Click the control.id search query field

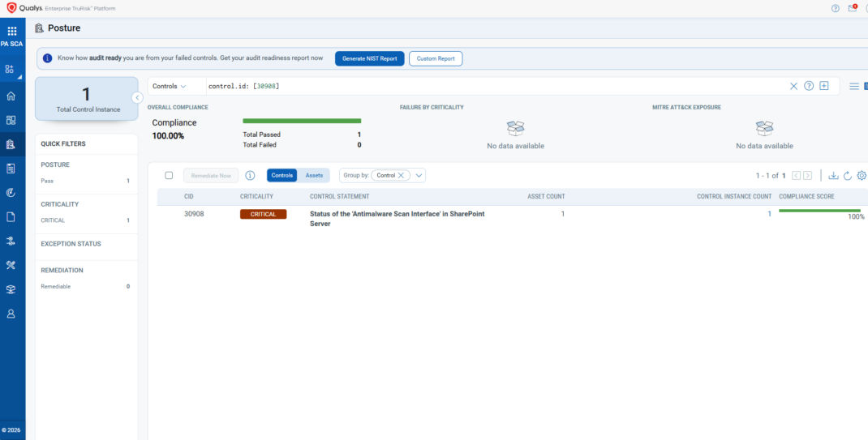tap(496, 86)
